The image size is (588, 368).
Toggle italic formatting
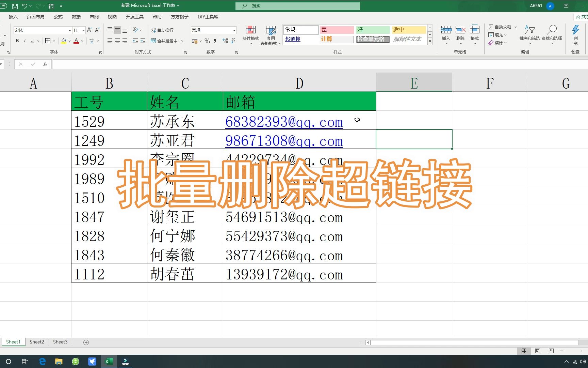(x=24, y=41)
